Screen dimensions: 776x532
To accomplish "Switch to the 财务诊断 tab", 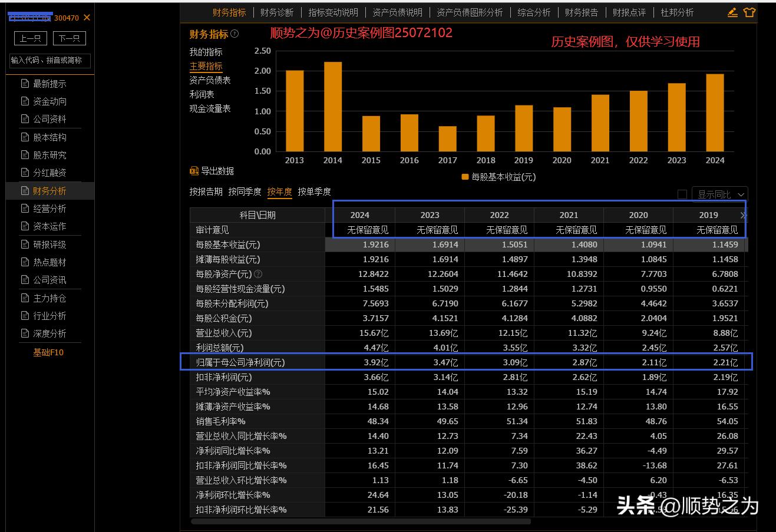I will pyautogui.click(x=276, y=12).
